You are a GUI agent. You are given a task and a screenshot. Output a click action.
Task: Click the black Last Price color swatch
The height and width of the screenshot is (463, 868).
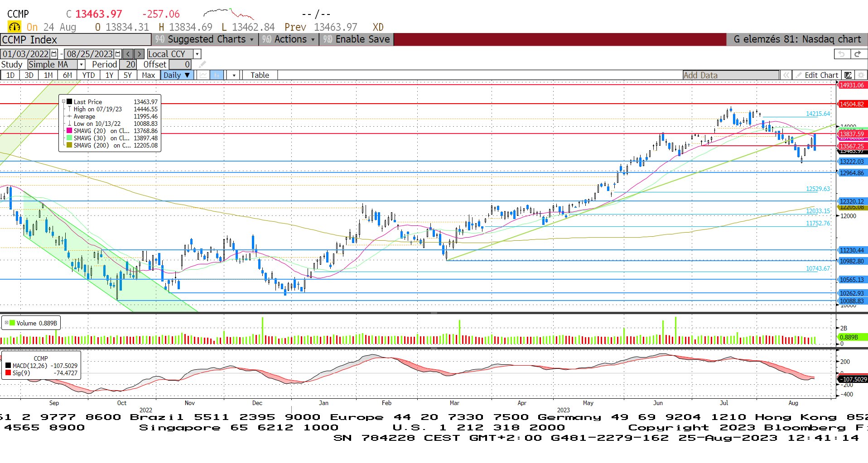69,102
